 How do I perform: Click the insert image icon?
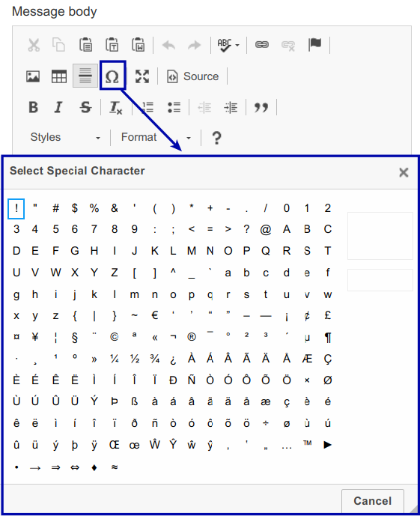click(33, 76)
